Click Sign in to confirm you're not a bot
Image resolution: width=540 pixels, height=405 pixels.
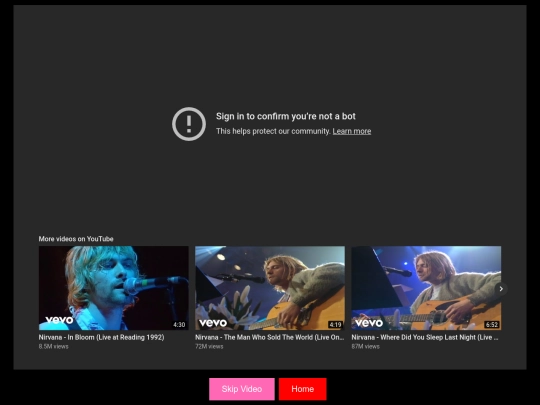coord(285,116)
